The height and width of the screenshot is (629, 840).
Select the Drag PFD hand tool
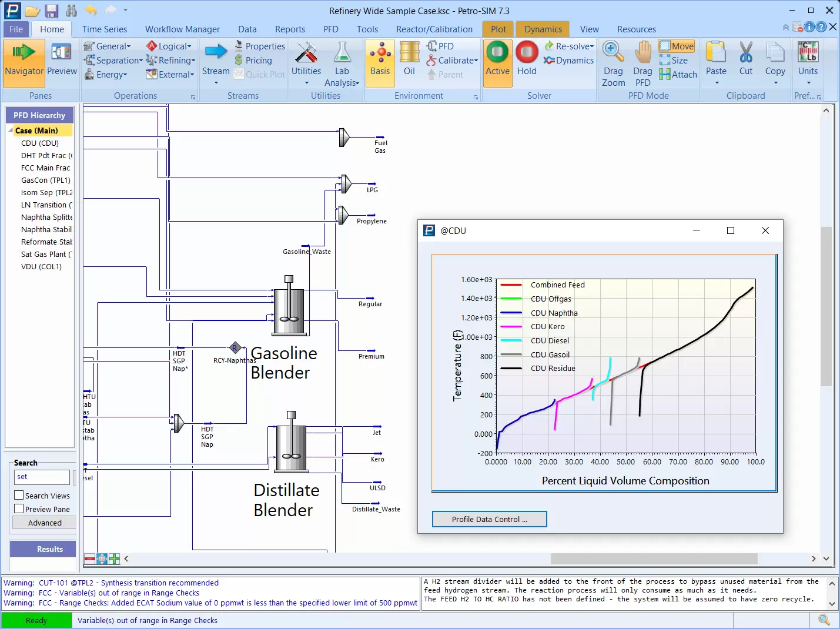click(x=642, y=52)
